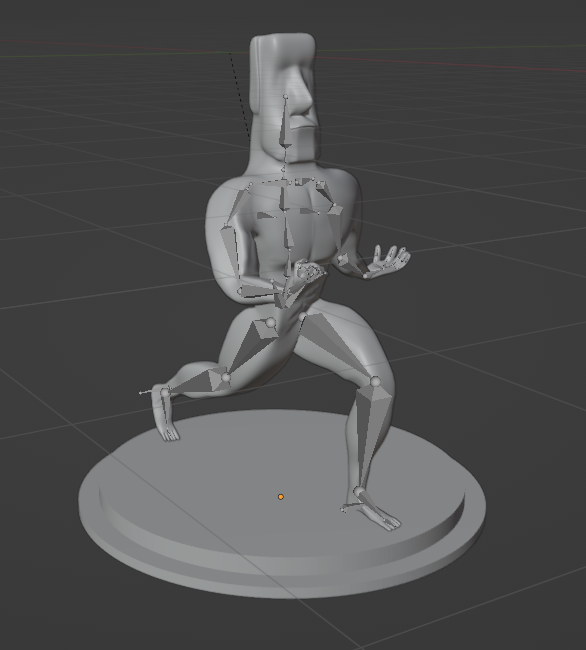Select the round pedestal base mesh
586x650 pixels.
(x=282, y=504)
